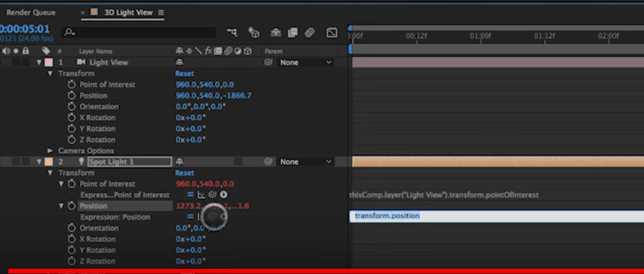Switch to the Render Queue tab
The width and height of the screenshot is (644, 274).
click(31, 12)
